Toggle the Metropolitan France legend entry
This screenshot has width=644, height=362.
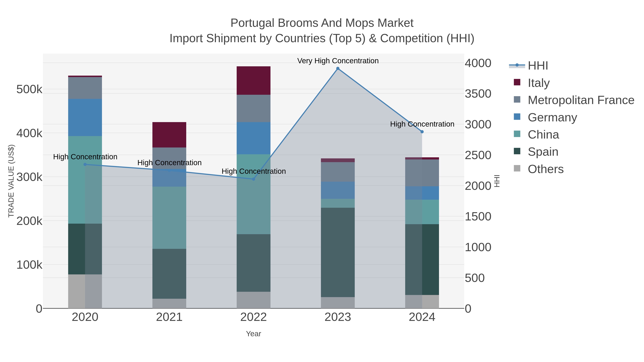click(574, 100)
